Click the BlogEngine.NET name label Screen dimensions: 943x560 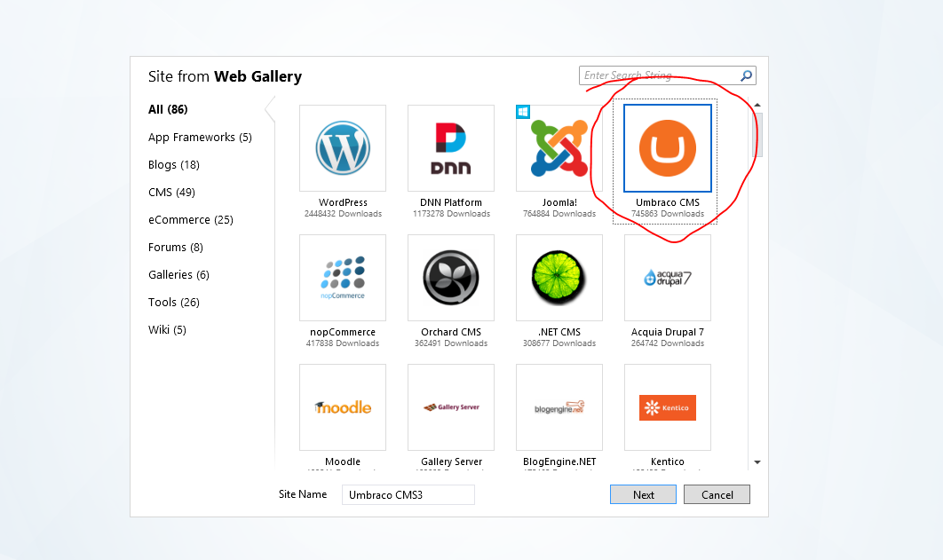point(559,461)
